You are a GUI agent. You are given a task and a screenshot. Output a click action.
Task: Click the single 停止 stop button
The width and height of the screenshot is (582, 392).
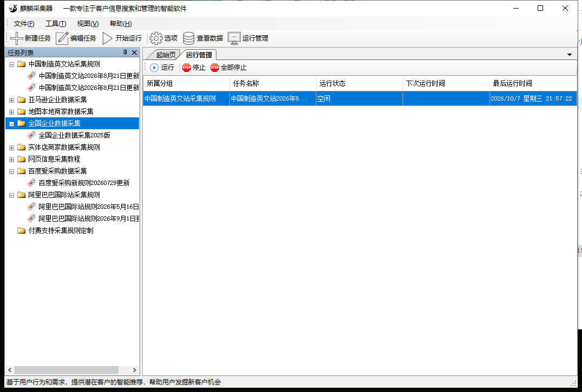click(x=194, y=68)
